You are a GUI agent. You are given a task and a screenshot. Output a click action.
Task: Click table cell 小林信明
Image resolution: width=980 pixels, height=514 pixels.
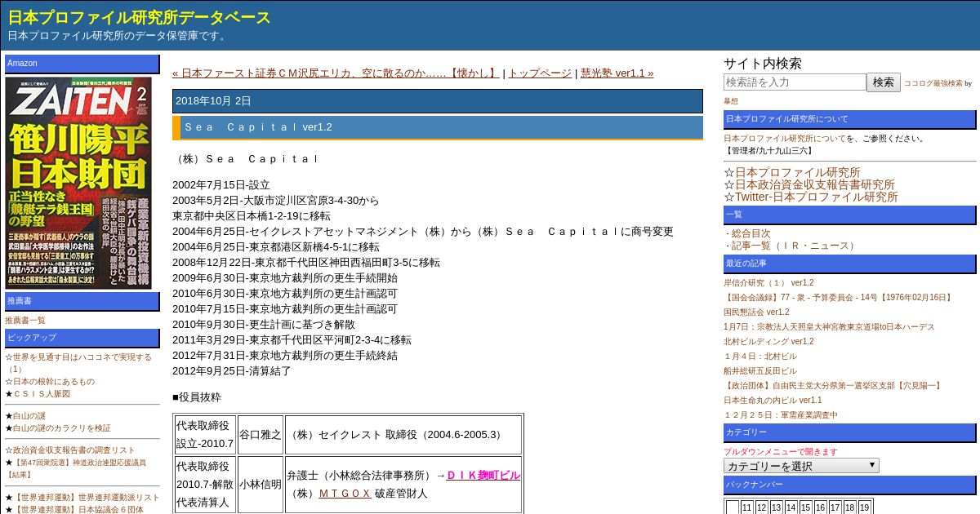click(x=260, y=484)
